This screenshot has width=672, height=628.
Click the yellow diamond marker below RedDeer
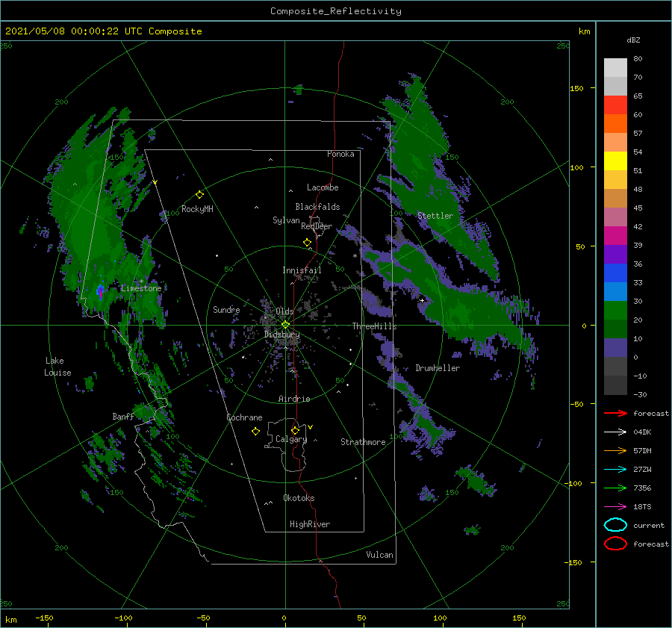pyautogui.click(x=307, y=243)
